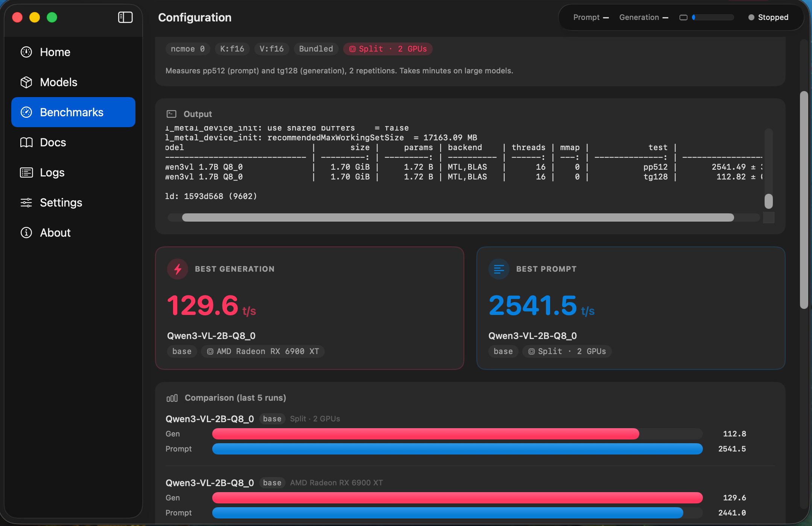Click the Prompt bar showing 2541.5
Image resolution: width=812 pixels, height=526 pixels.
tap(458, 449)
